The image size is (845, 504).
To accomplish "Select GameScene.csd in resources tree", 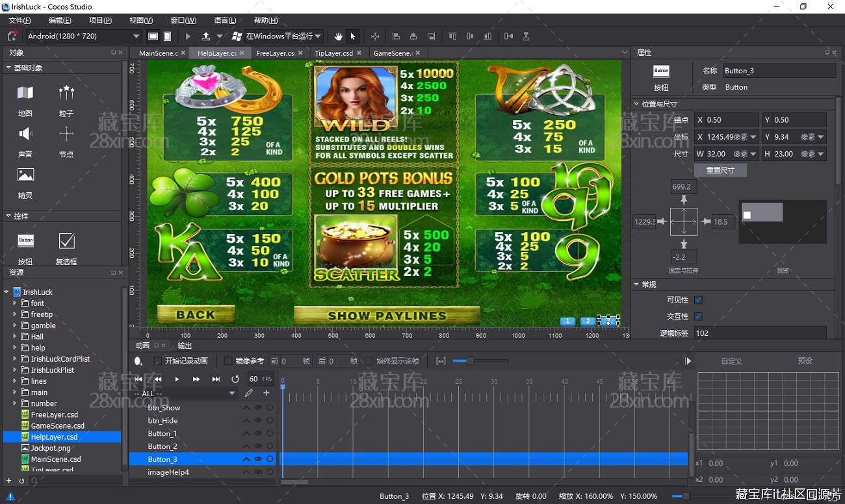I will (x=58, y=426).
